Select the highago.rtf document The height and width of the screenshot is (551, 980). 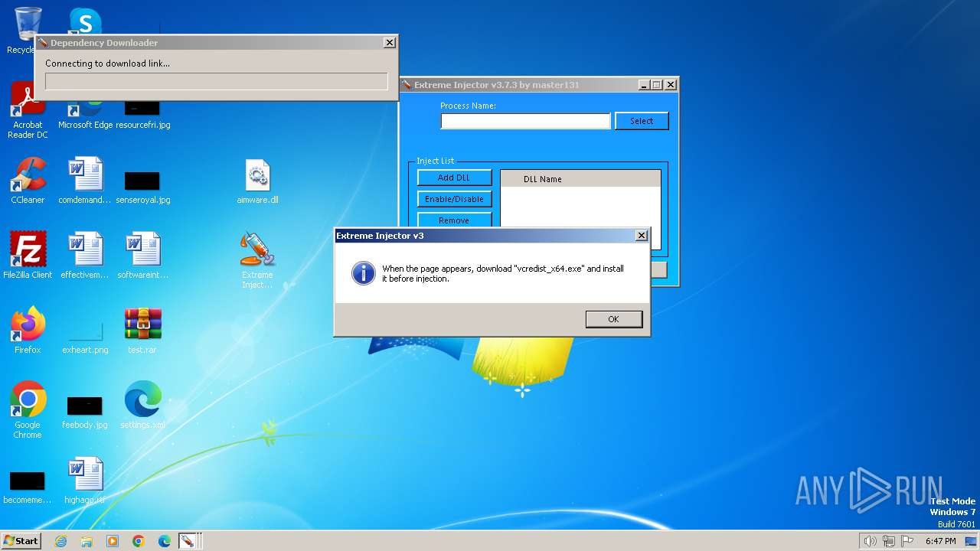pos(85,481)
